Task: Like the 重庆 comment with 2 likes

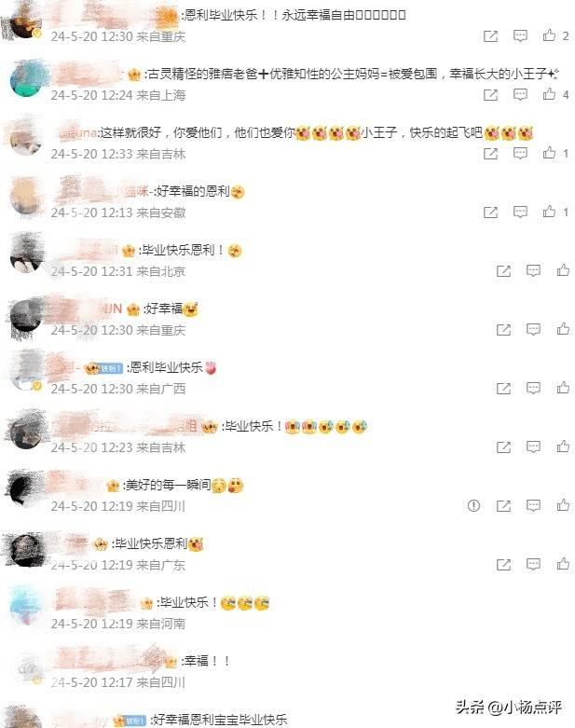Action: click(550, 35)
